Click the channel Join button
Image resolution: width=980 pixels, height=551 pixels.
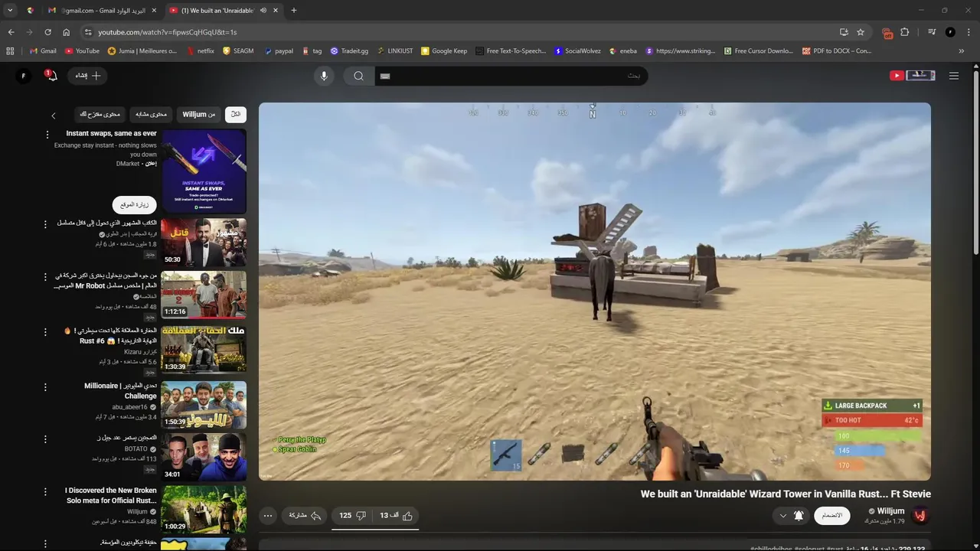coord(832,516)
